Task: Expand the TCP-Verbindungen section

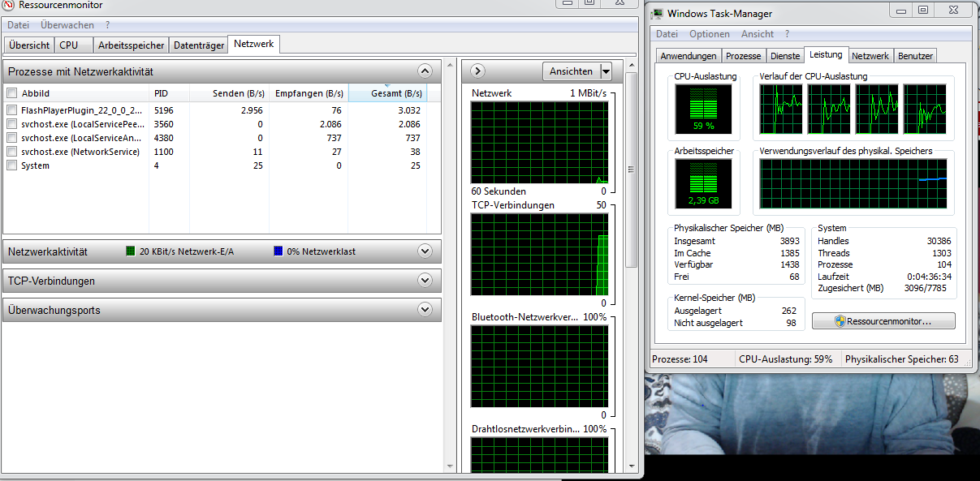Action: point(425,281)
